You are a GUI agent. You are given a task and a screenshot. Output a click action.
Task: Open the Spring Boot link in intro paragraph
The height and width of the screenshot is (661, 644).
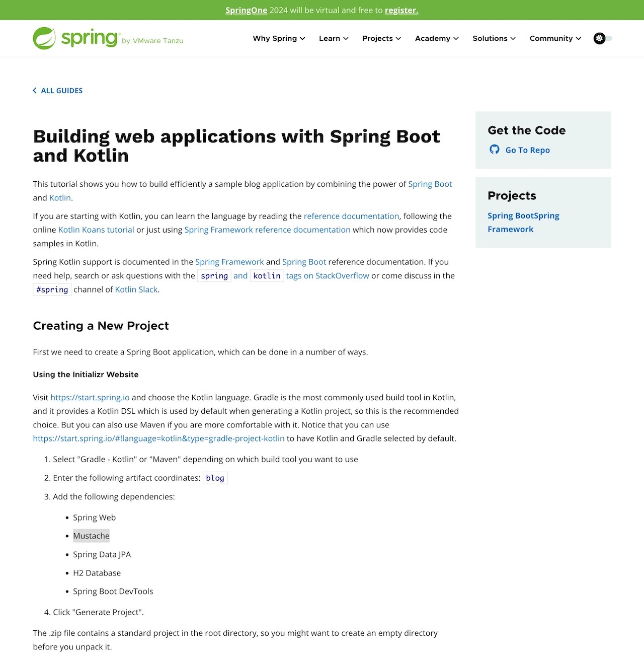click(430, 184)
